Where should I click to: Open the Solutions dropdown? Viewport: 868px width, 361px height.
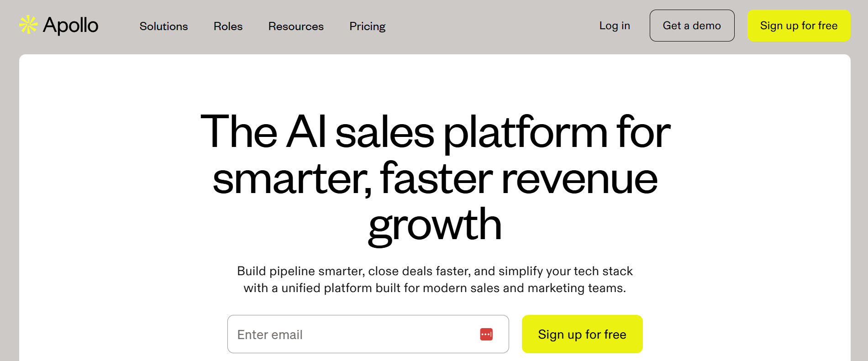tap(163, 26)
